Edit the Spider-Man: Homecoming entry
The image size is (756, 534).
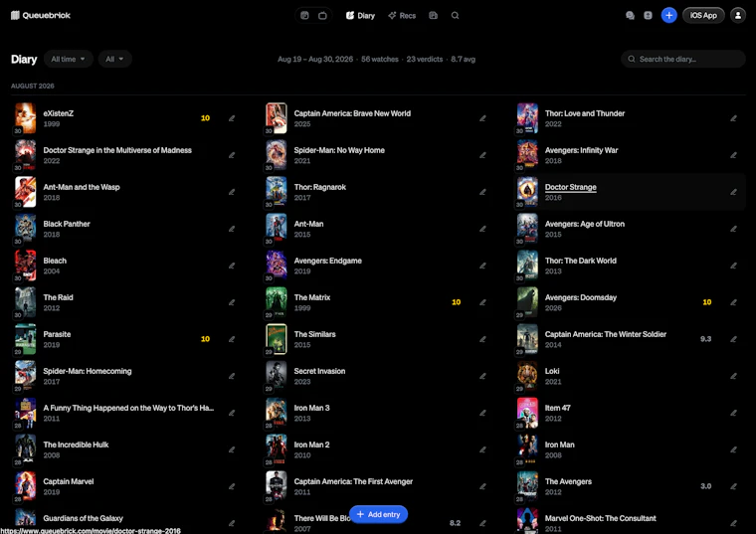(x=232, y=376)
